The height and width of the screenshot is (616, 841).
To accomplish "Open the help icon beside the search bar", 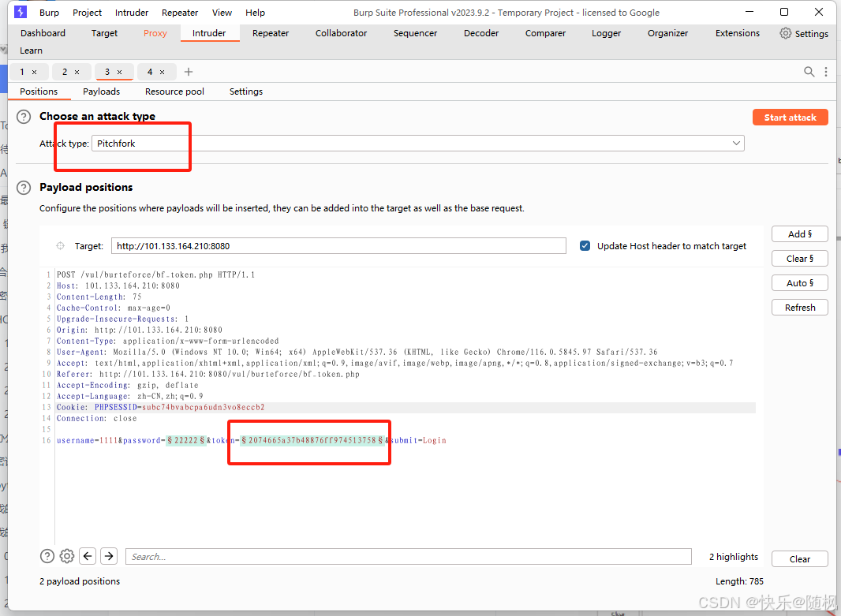I will (x=47, y=557).
